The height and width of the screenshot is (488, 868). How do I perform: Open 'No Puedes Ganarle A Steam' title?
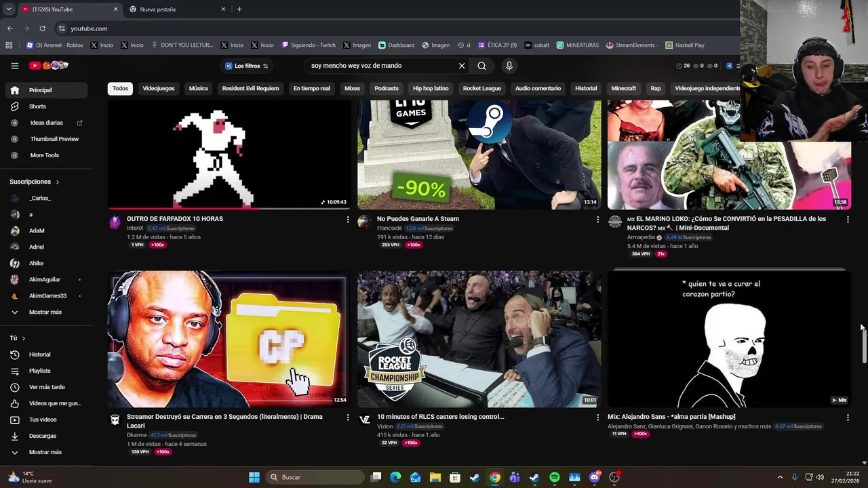[x=418, y=219]
